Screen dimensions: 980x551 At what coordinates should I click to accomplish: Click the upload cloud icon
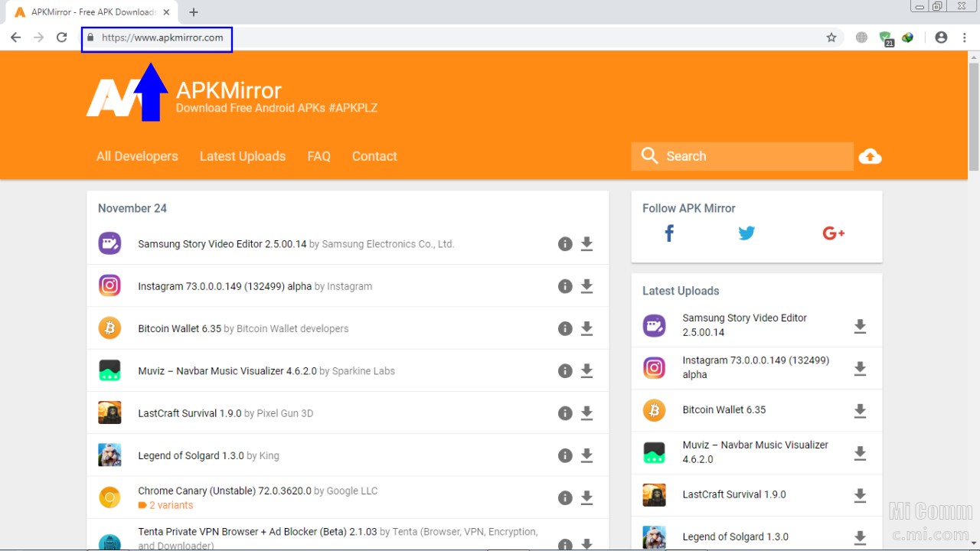click(x=870, y=156)
